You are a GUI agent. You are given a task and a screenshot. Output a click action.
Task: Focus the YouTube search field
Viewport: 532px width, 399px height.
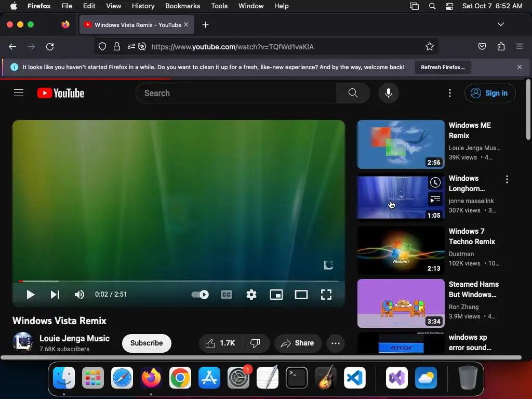point(236,93)
